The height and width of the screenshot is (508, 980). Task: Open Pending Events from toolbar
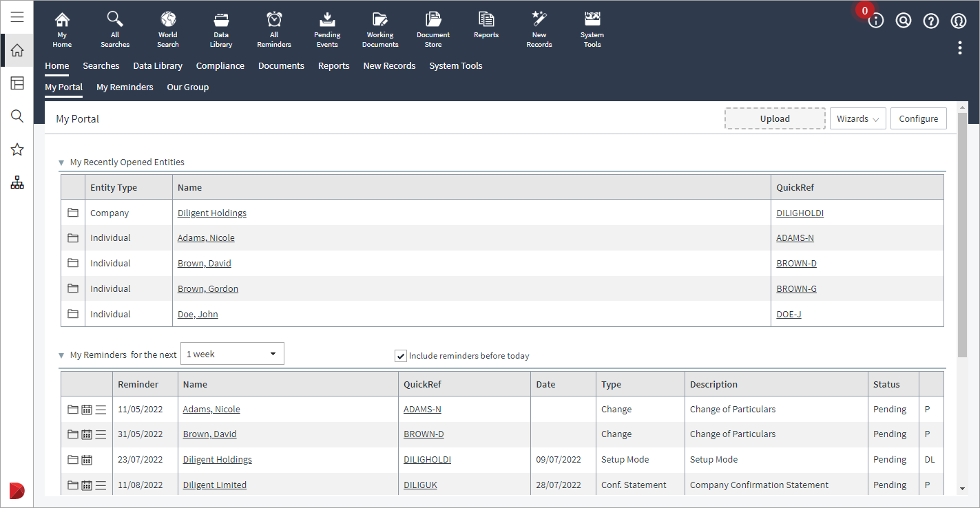327,30
